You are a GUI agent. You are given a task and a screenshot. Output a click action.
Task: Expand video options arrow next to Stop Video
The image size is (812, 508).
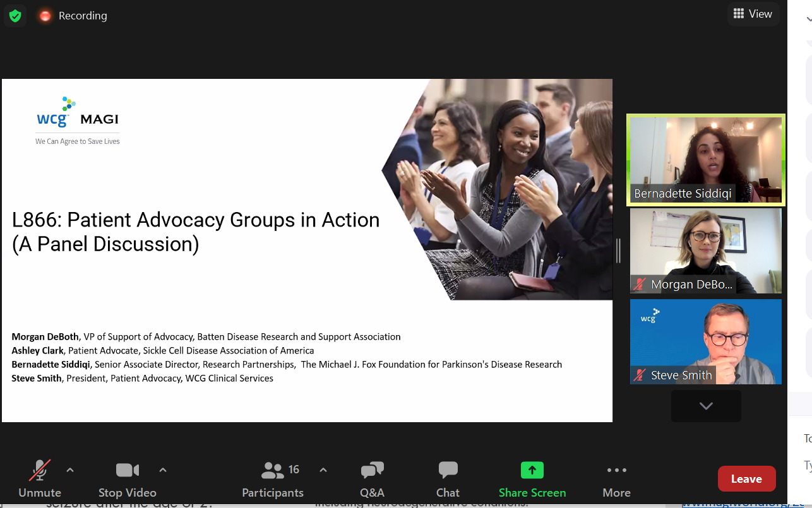pos(163,470)
